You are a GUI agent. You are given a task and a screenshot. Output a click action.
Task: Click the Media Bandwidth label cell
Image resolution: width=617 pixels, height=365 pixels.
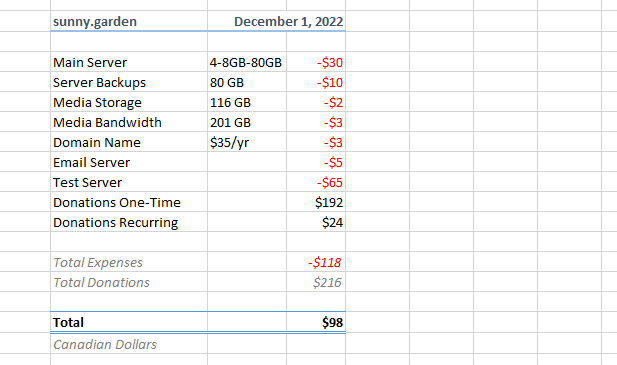pyautogui.click(x=129, y=122)
